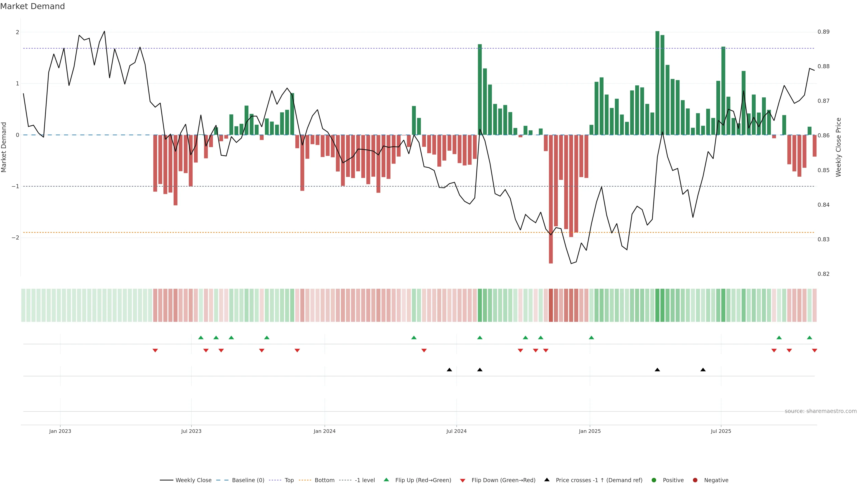Click the green flip-up marker near Jan 2025

click(x=591, y=338)
